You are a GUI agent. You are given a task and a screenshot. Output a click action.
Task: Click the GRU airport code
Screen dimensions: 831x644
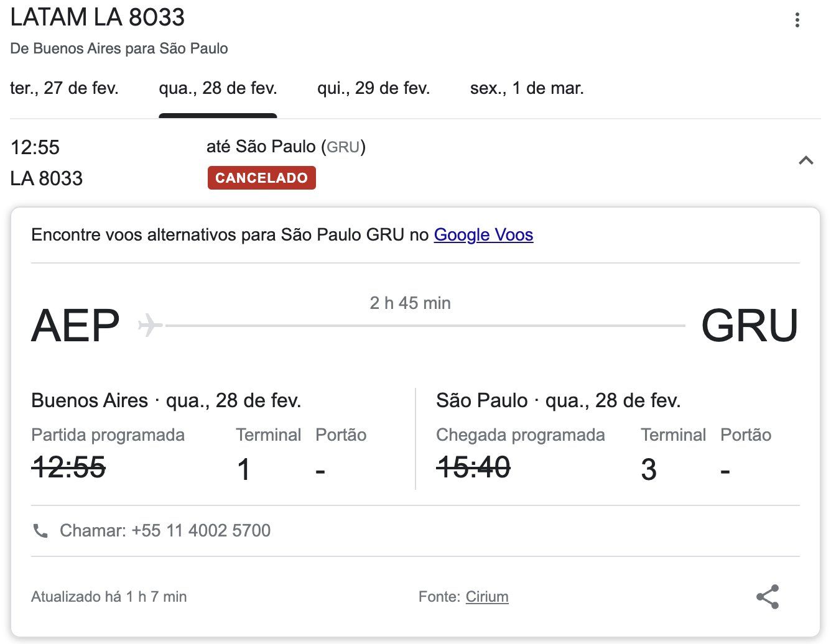coord(750,326)
